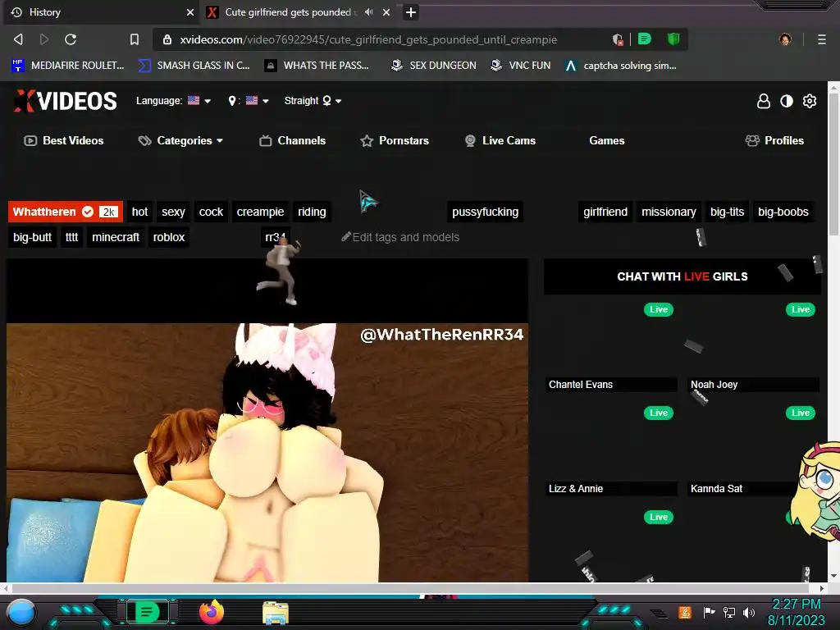The height and width of the screenshot is (630, 840).
Task: Open the browser hamburger menu
Action: point(822,39)
